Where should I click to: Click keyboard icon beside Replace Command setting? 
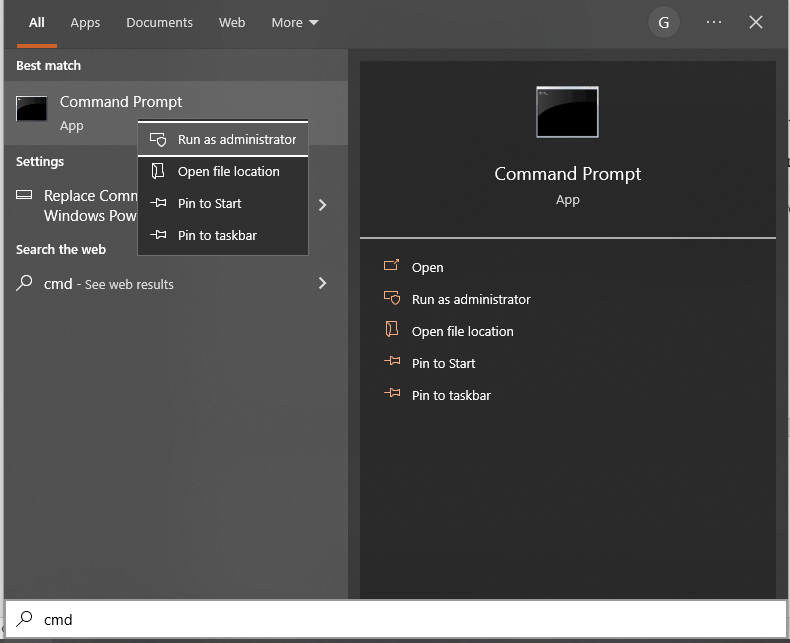24,195
